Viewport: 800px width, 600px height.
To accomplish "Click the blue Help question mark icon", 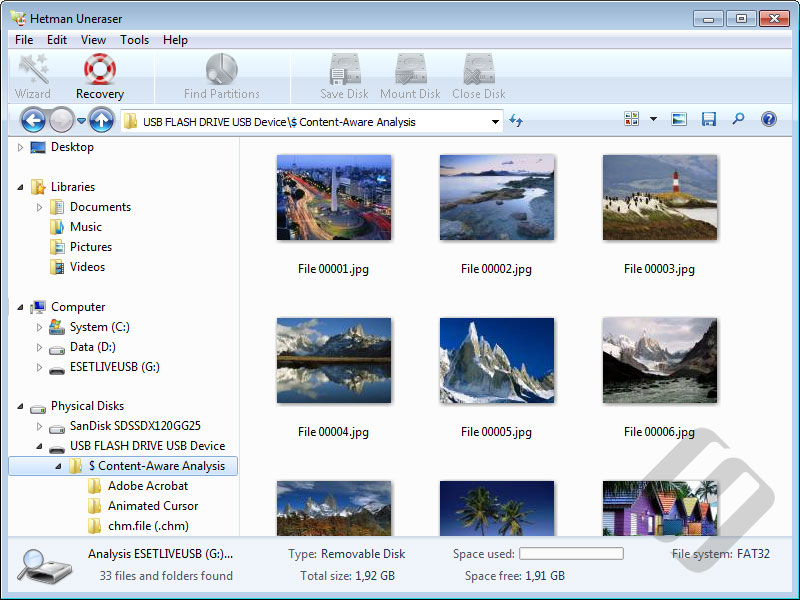I will (x=768, y=119).
